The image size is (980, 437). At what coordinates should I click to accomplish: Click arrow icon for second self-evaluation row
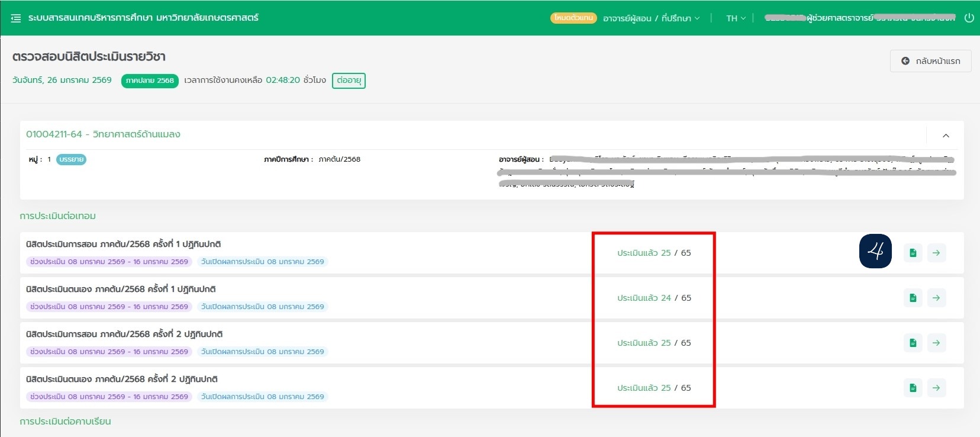936,388
